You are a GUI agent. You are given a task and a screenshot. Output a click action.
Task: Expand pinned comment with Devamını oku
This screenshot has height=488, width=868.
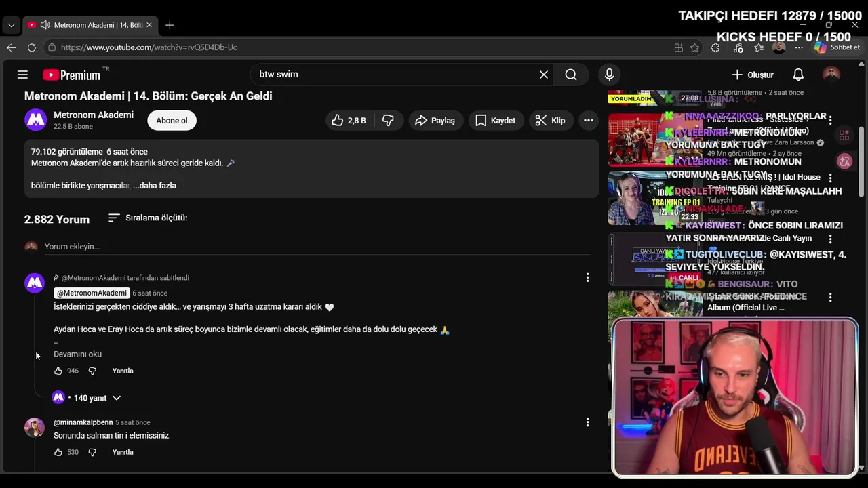77,354
